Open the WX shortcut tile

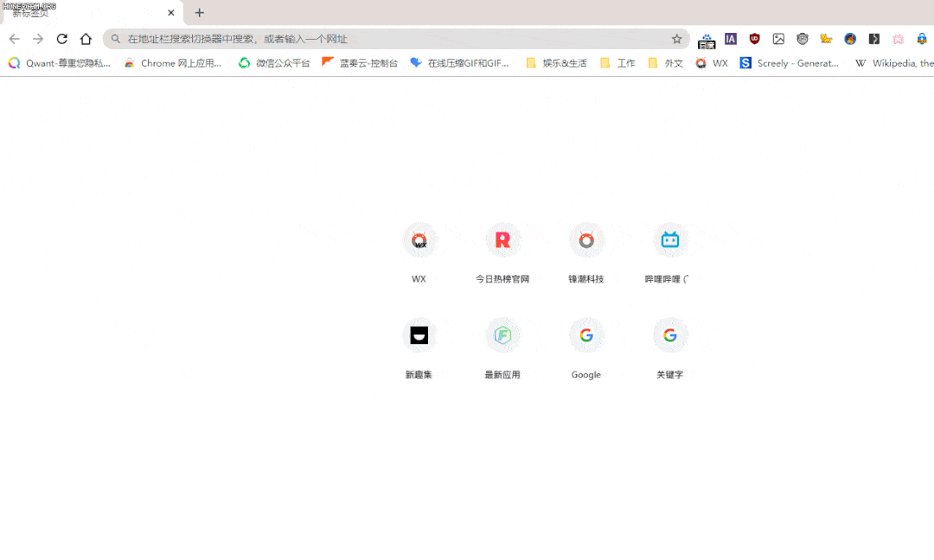419,241
